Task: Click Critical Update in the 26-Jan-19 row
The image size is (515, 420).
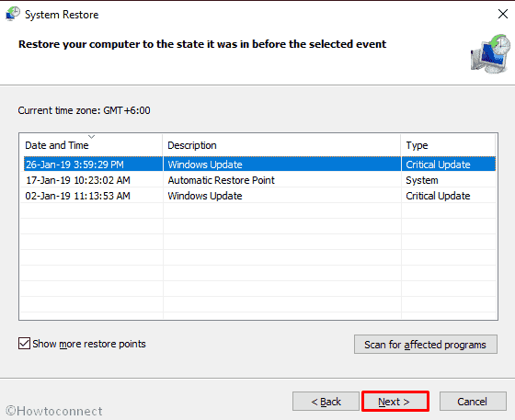Action: 438,165
